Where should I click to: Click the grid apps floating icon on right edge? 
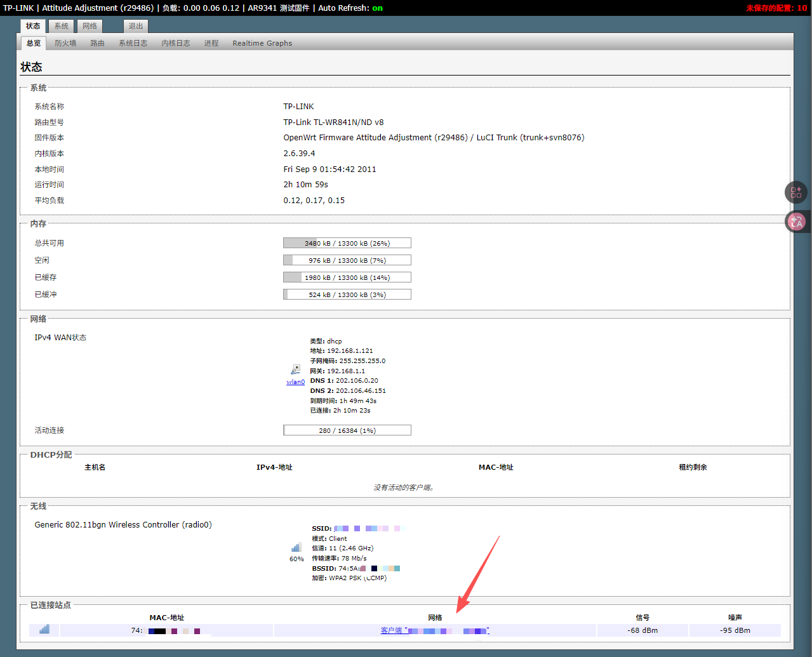[x=796, y=192]
